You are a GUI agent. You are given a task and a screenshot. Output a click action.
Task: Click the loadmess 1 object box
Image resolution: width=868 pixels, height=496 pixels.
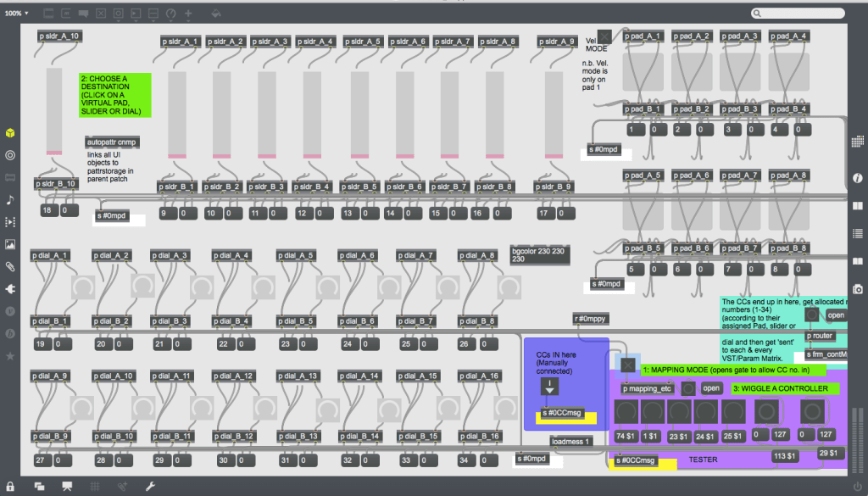tap(570, 441)
